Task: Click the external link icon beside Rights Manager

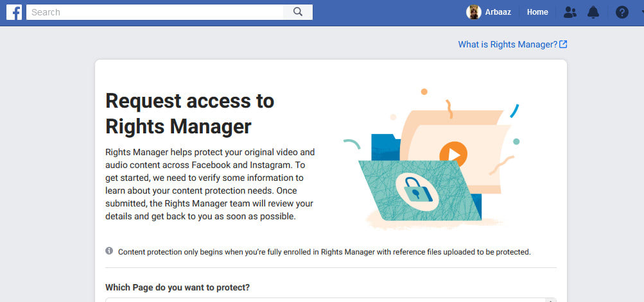Action: click(x=563, y=44)
